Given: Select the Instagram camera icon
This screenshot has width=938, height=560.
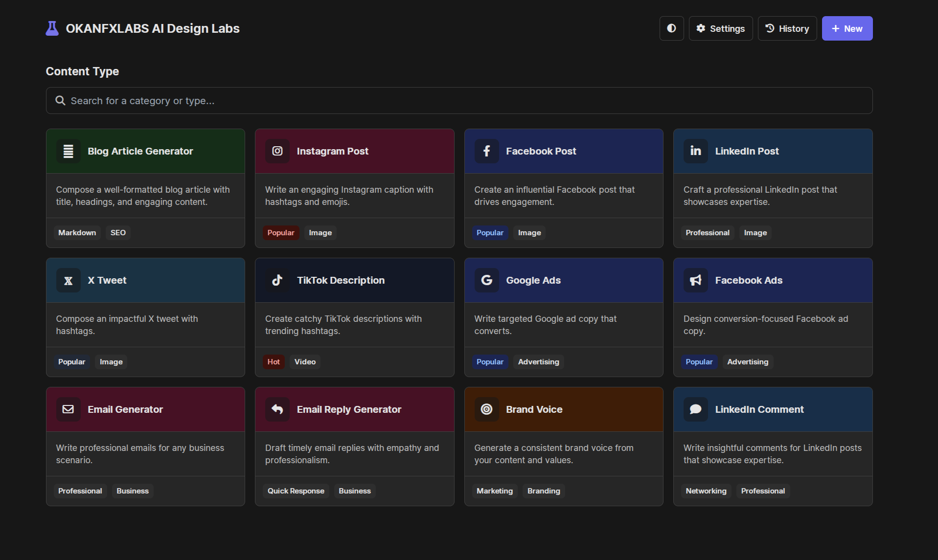Looking at the screenshot, I should tap(277, 151).
